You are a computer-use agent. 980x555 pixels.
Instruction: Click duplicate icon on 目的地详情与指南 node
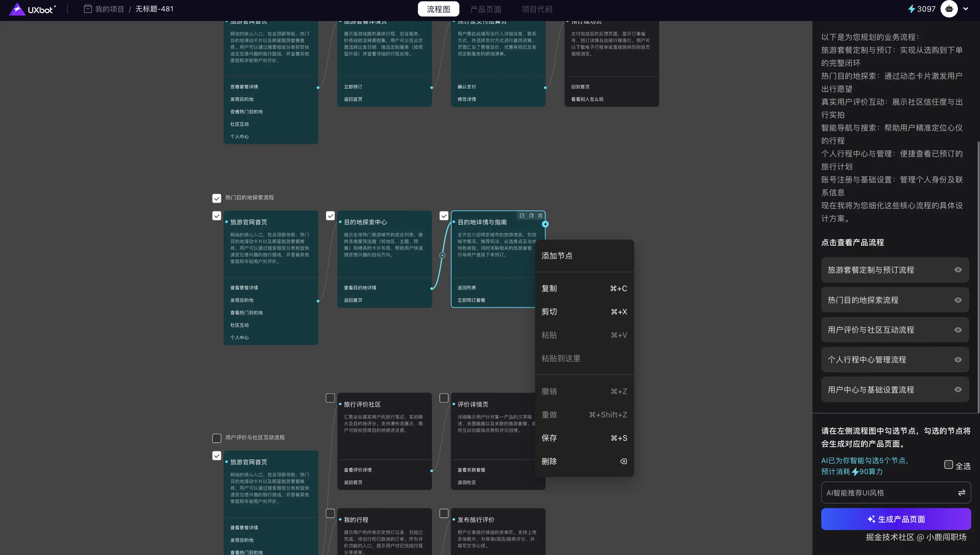(x=531, y=216)
